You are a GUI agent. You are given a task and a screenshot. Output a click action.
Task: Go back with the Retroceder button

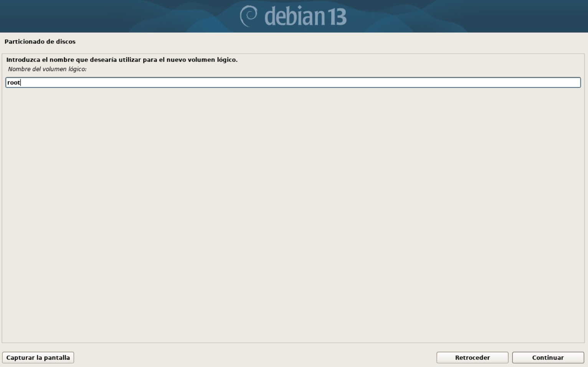[472, 357]
